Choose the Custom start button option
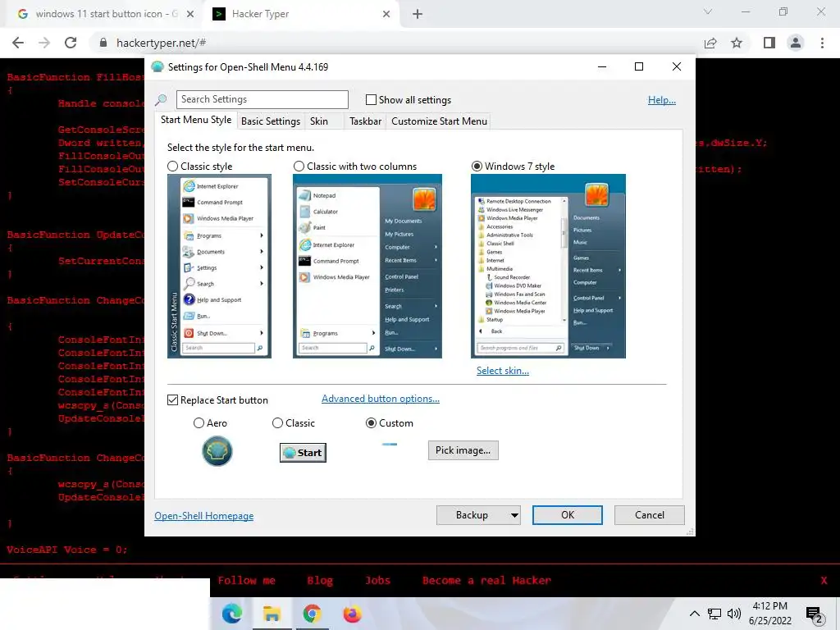Screen dimensions: 840x630 pos(371,423)
